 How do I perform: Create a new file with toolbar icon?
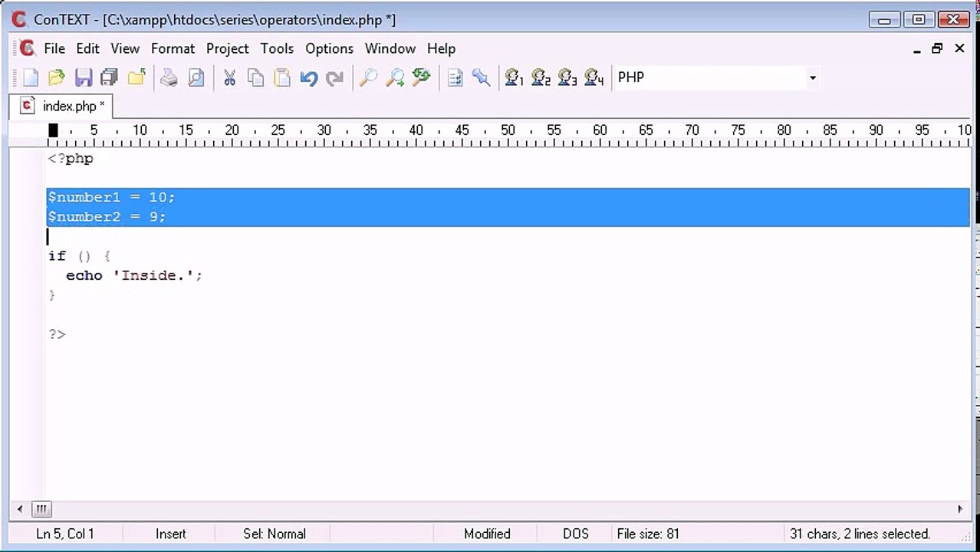(x=31, y=77)
